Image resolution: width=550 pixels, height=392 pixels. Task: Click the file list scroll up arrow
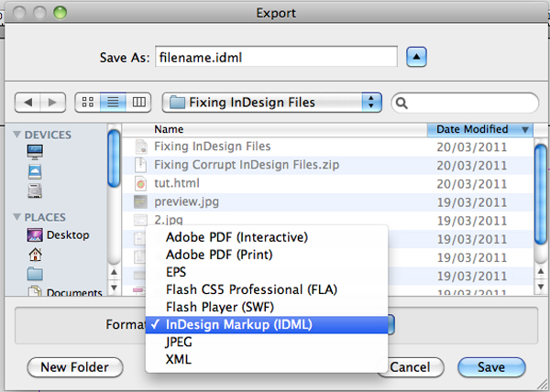pos(541,271)
